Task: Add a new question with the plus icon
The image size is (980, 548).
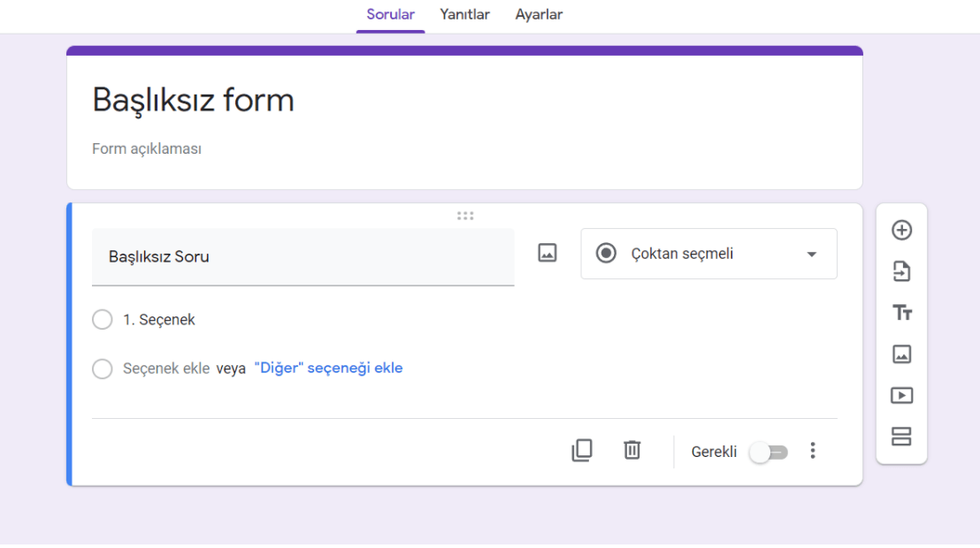Action: [x=901, y=230]
